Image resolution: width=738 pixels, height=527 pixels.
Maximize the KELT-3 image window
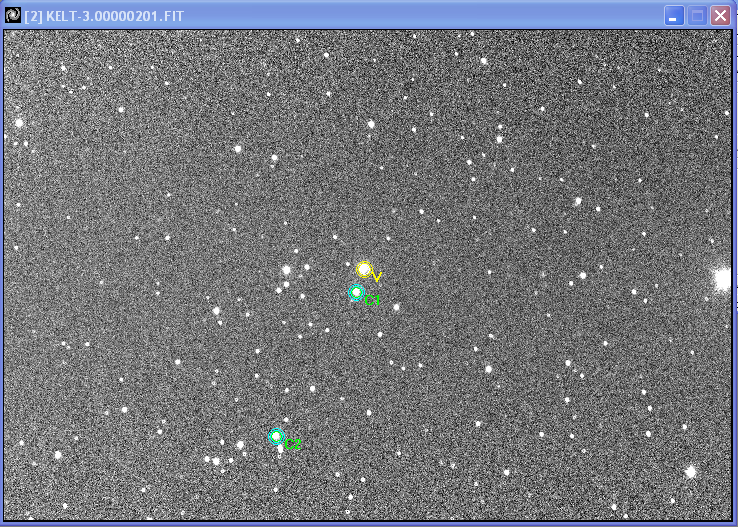click(x=697, y=15)
